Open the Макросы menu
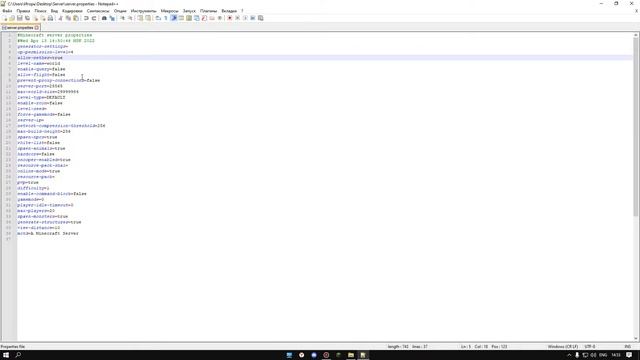 [169, 11]
